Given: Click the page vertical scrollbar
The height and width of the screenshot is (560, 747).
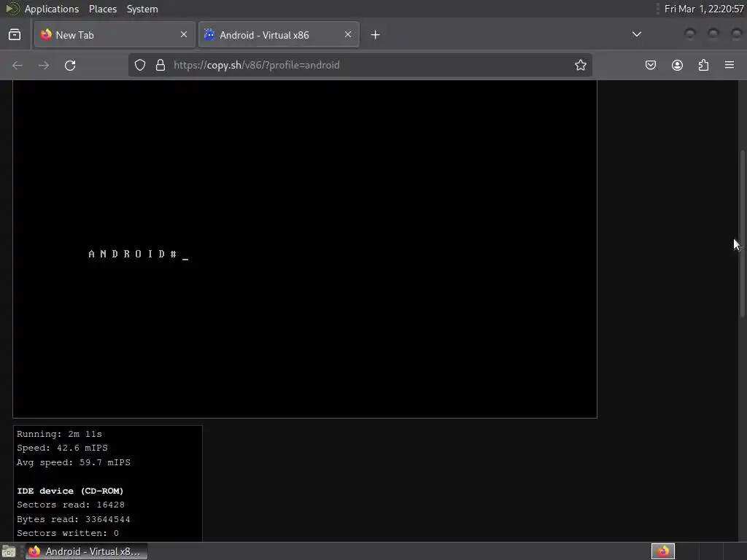Looking at the screenshot, I should pyautogui.click(x=742, y=233).
